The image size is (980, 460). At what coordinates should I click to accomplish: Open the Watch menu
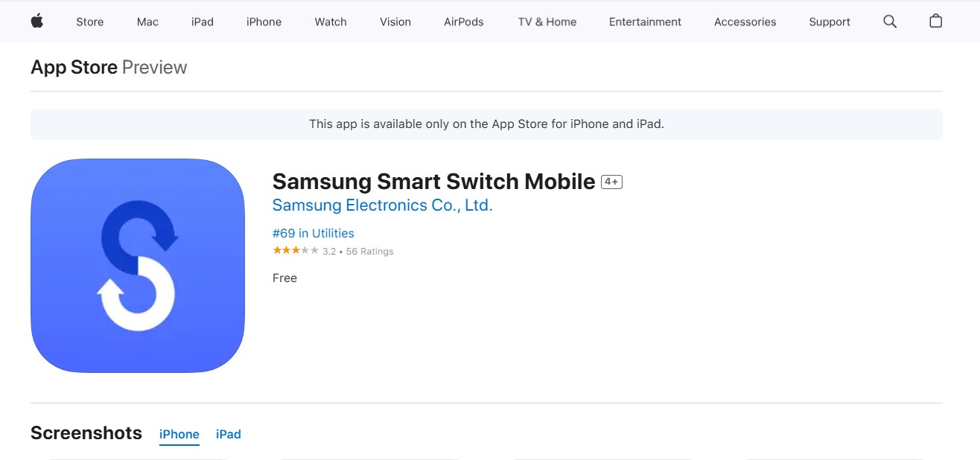point(331,22)
